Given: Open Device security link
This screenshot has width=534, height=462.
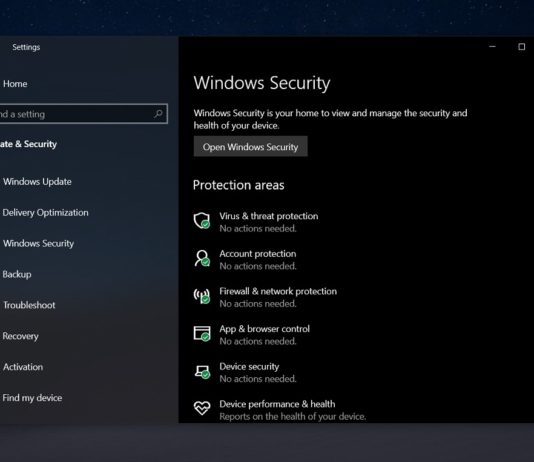Looking at the screenshot, I should pyautogui.click(x=249, y=367).
